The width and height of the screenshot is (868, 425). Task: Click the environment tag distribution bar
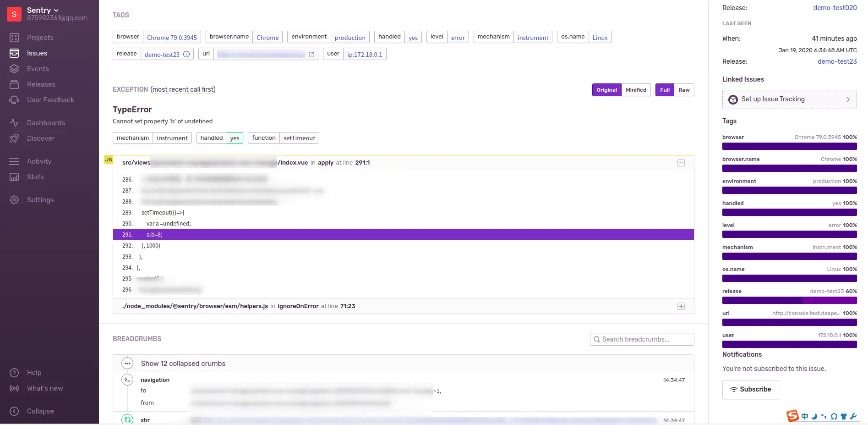point(789,190)
